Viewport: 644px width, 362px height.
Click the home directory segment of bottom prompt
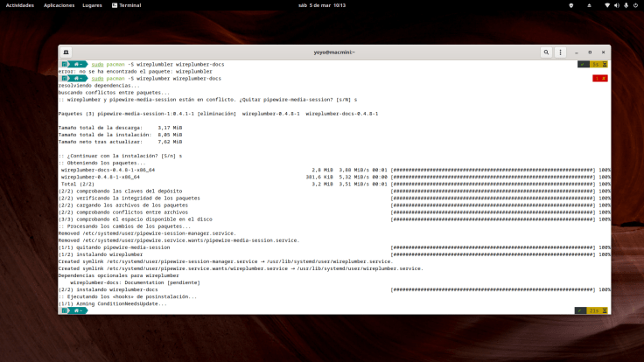(79, 310)
